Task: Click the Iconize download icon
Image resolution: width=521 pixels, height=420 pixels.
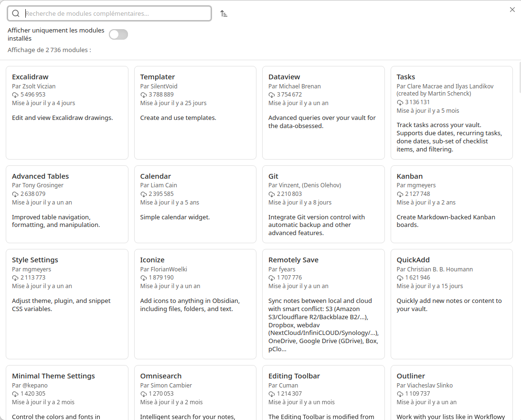Action: pyautogui.click(x=144, y=278)
